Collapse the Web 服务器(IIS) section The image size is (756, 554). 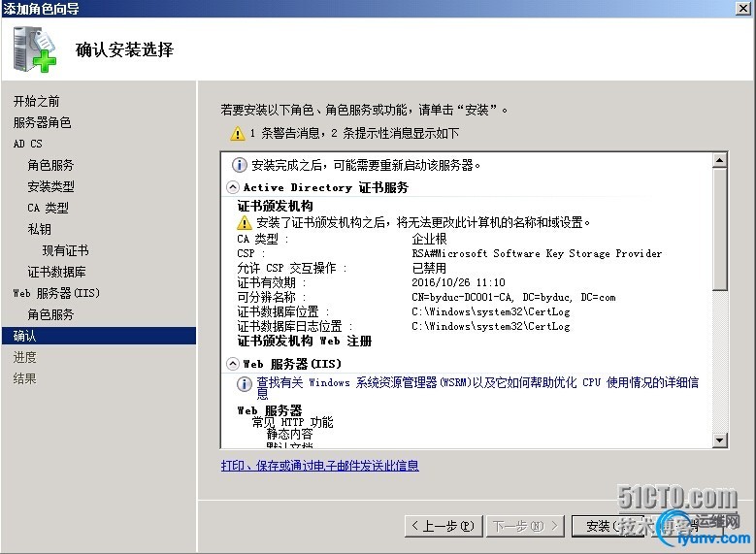232,364
